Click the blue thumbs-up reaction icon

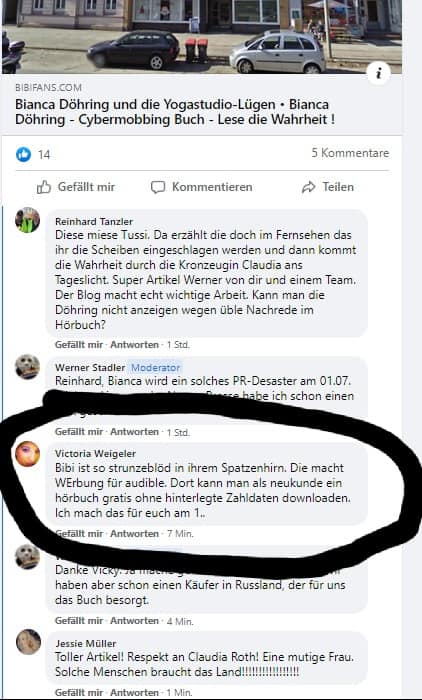pos(24,154)
